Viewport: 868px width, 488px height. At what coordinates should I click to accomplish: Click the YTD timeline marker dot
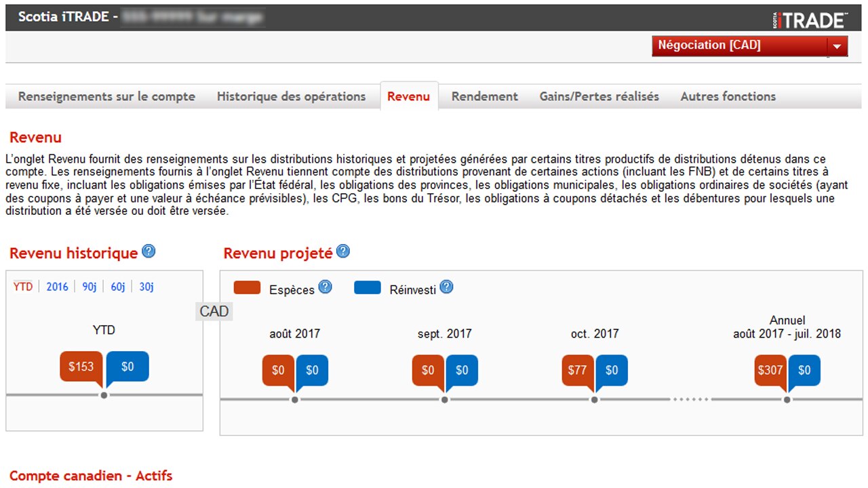click(104, 395)
